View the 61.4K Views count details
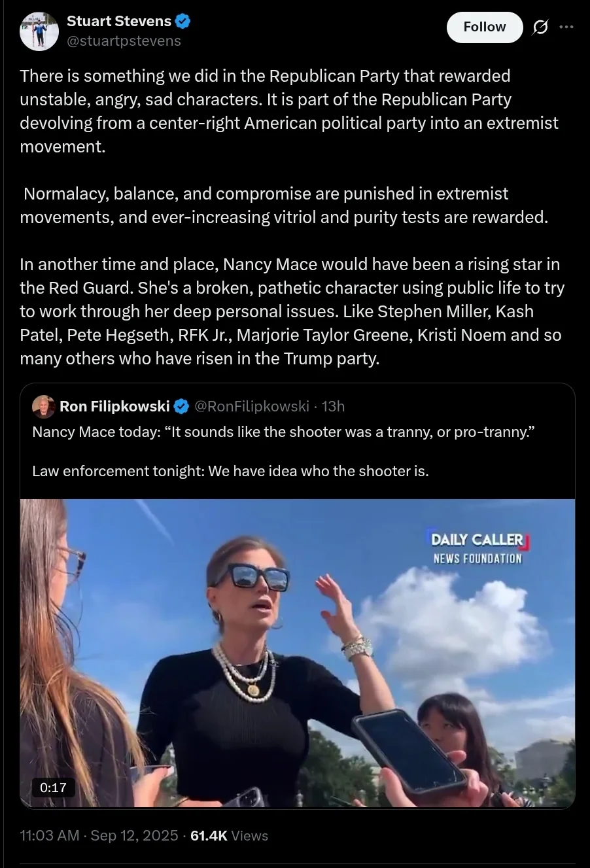 pos(229,835)
